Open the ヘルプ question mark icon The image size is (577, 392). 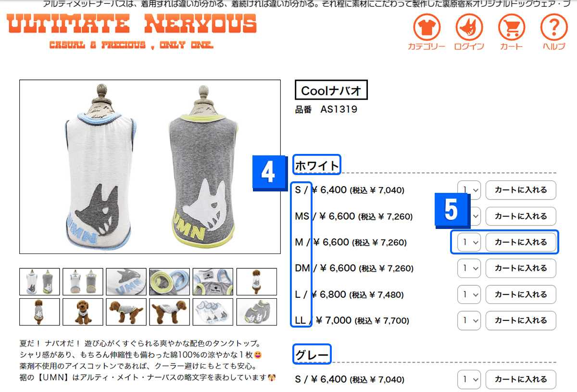(x=554, y=28)
